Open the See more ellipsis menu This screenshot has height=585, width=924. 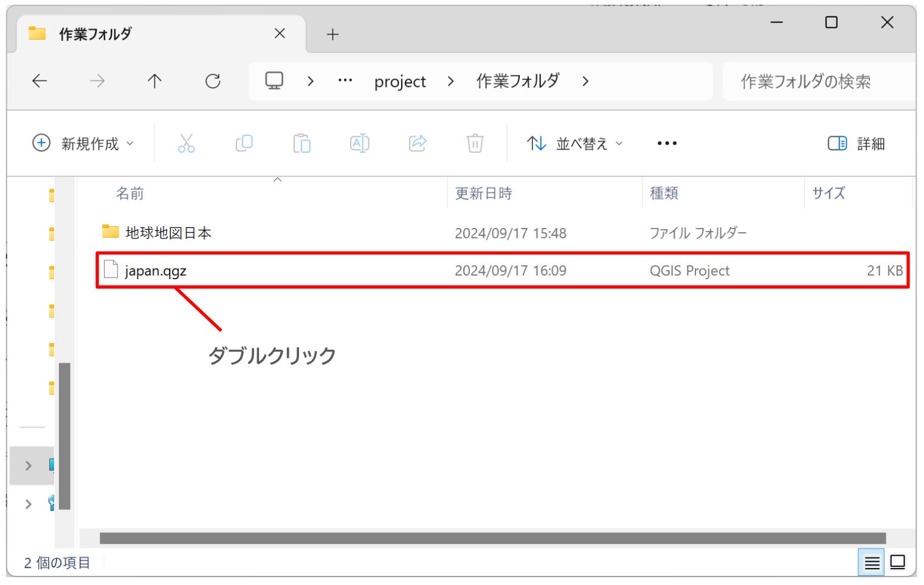point(667,144)
